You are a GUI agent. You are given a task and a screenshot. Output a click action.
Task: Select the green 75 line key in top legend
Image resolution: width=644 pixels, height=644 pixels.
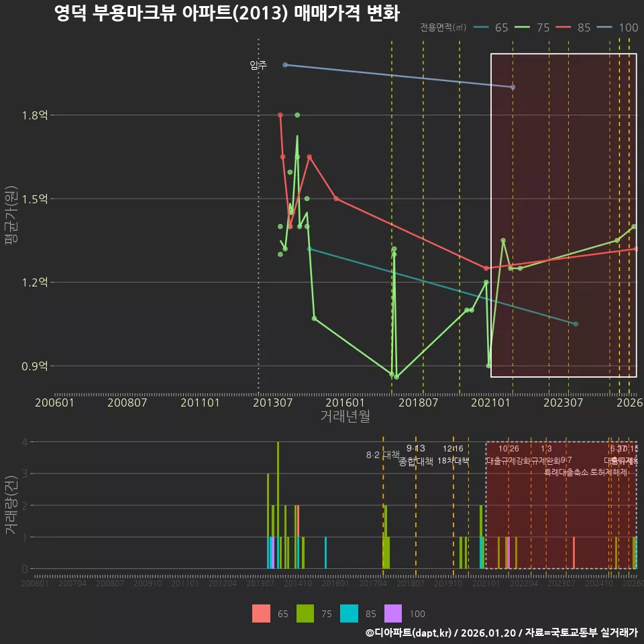[522, 28]
